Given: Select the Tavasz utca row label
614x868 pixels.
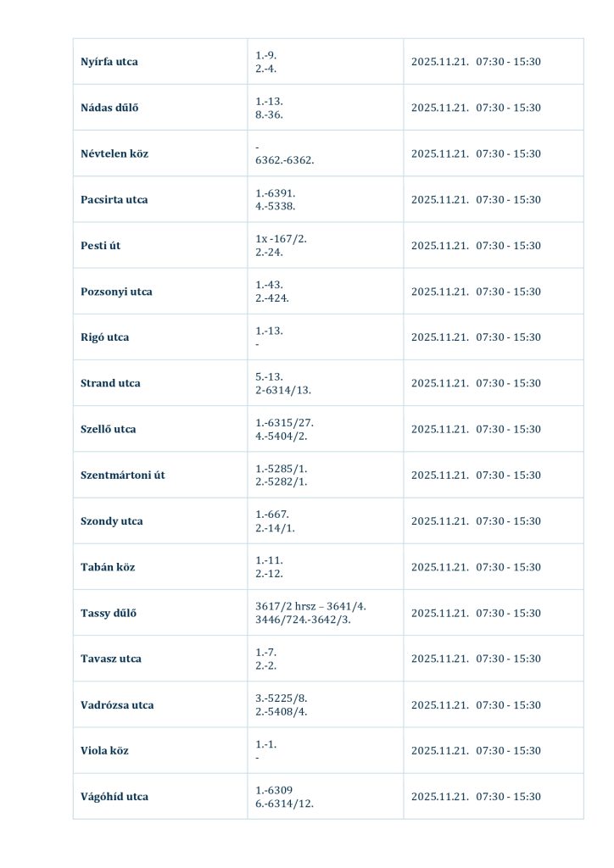Looking at the screenshot, I should tap(111, 659).
